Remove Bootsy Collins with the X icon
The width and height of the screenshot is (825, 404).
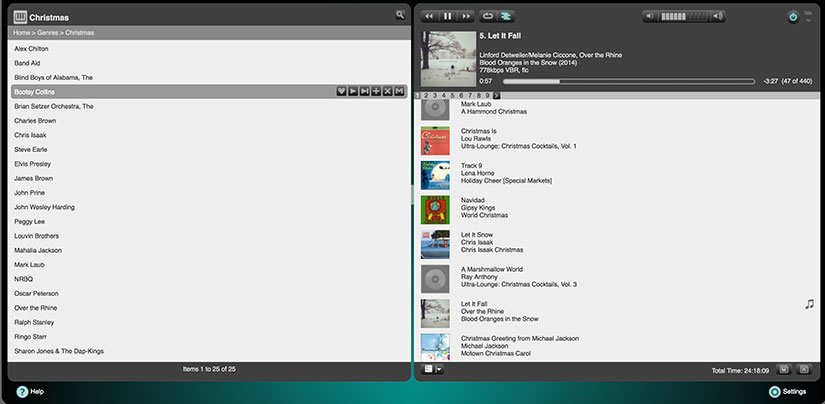coord(388,92)
